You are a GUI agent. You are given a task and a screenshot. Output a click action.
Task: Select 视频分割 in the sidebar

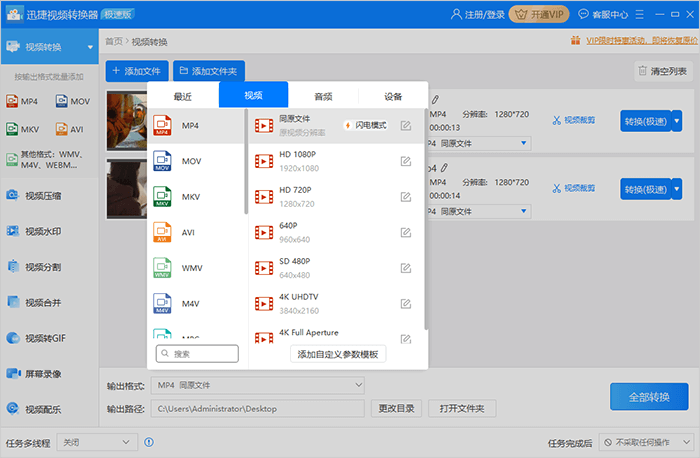click(34, 267)
